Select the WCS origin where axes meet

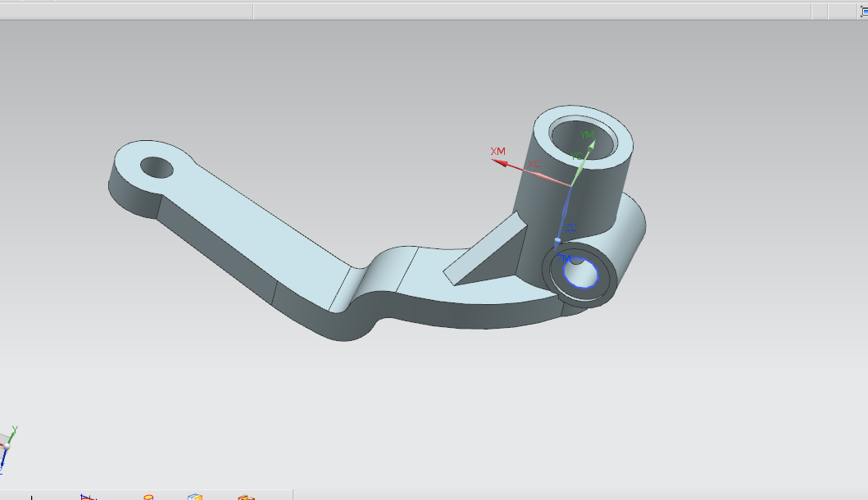click(570, 186)
